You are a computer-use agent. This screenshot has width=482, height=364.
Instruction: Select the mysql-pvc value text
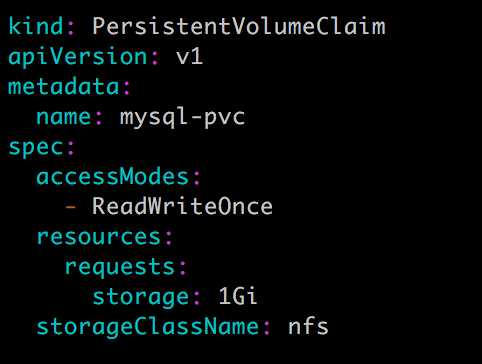(182, 118)
